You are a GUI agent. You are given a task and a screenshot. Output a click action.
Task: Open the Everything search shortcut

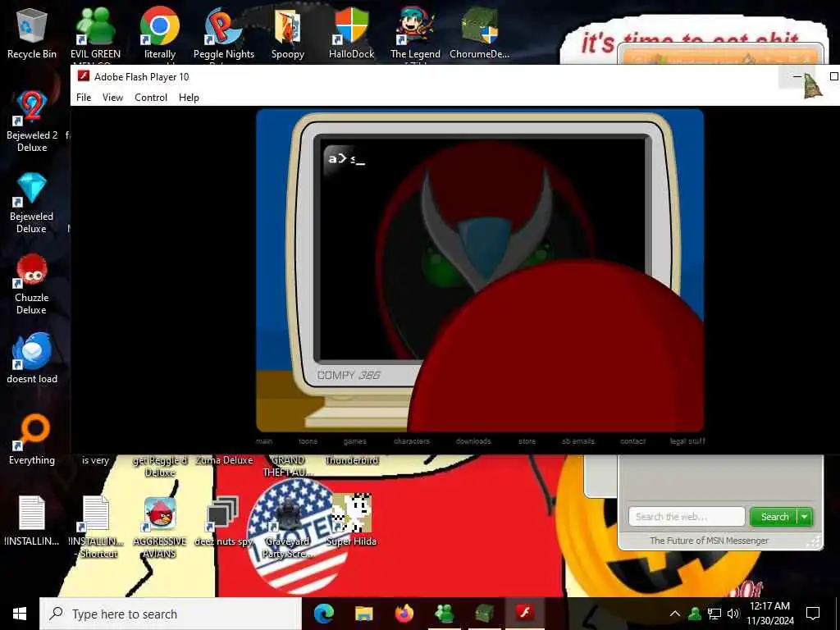tap(32, 440)
